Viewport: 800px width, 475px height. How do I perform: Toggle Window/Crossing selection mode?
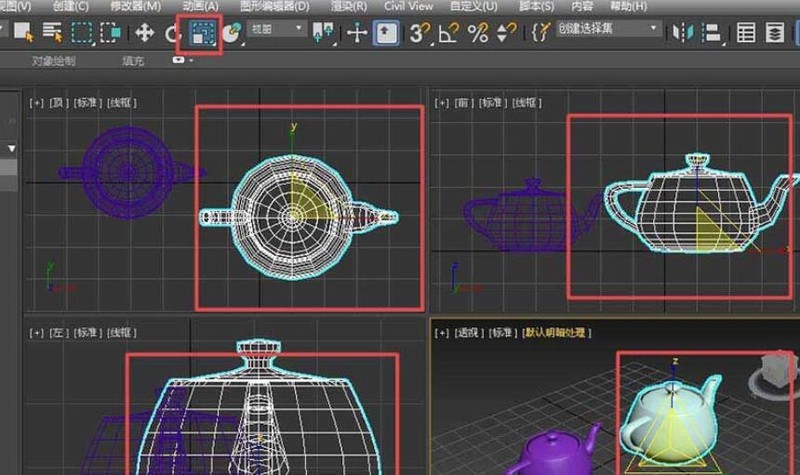[x=110, y=33]
